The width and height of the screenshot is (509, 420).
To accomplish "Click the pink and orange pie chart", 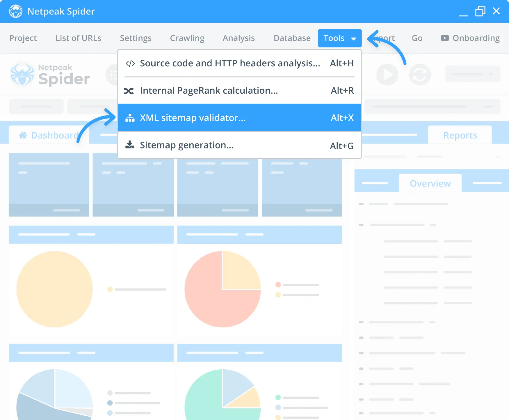I will coord(223,289).
